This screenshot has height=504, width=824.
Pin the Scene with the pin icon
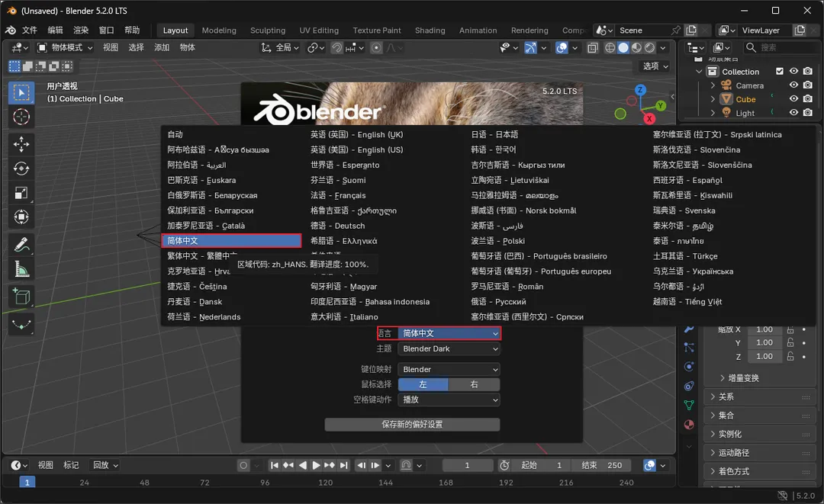(676, 30)
